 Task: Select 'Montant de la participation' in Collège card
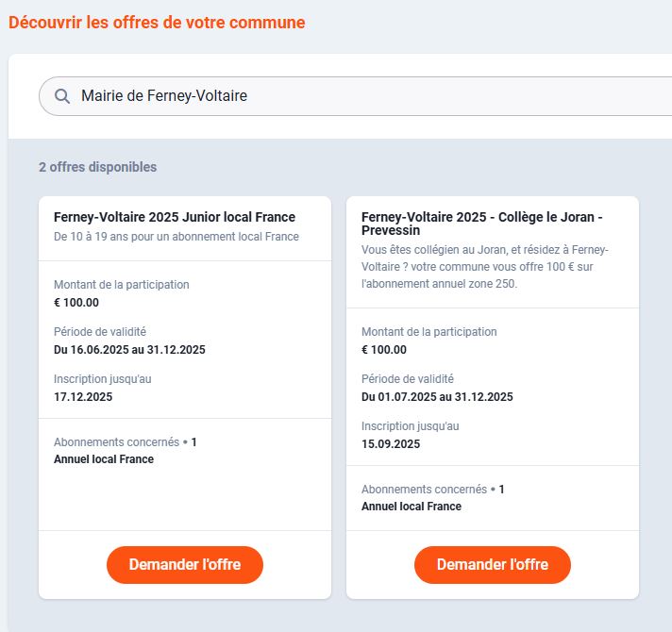click(x=429, y=332)
